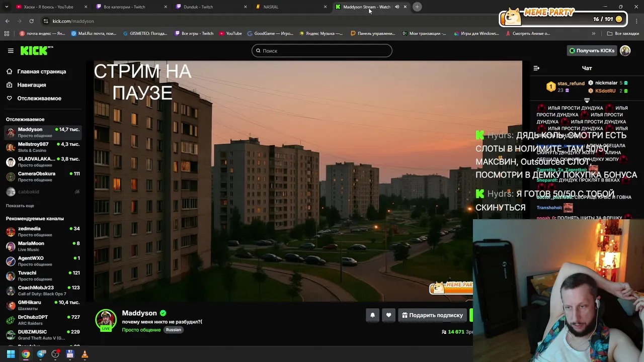Open recommended channel Tuvachi

point(43,276)
